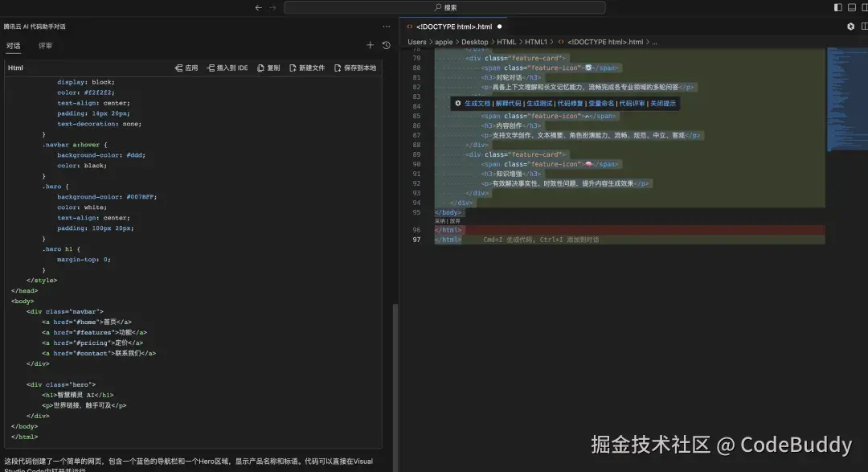Click 代码评审 in code lens bar

point(633,104)
